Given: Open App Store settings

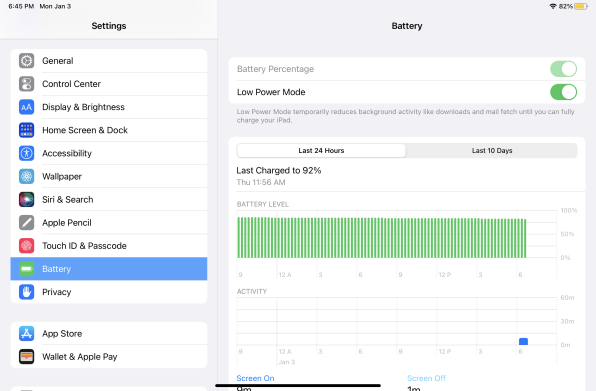Looking at the screenshot, I should pos(109,334).
